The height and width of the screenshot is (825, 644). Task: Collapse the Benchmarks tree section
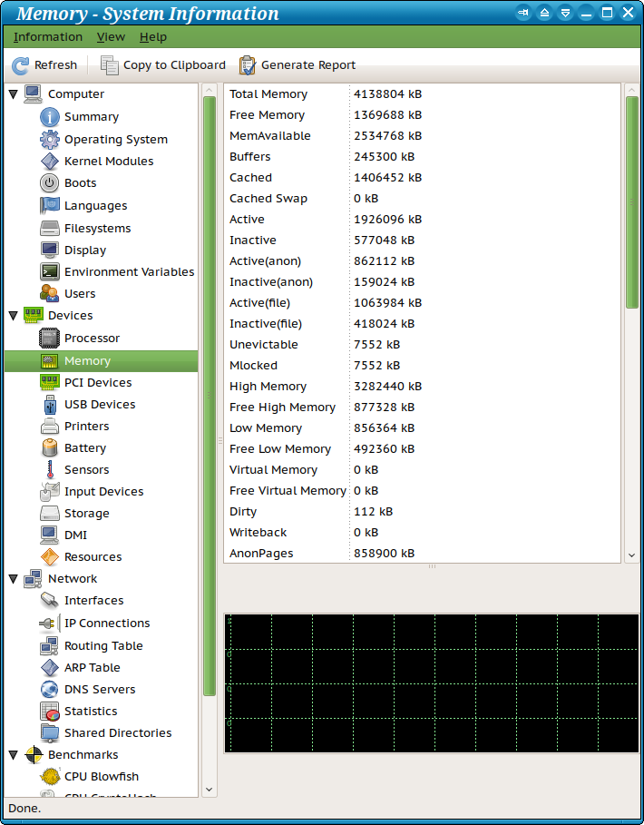pyautogui.click(x=13, y=755)
